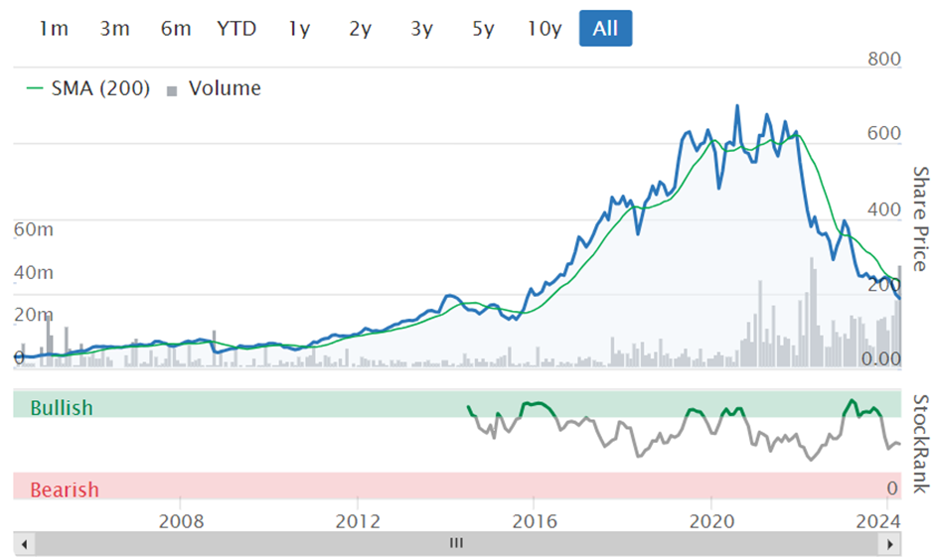934x560 pixels.
Task: Click the 0.00 price axis value
Action: [881, 358]
